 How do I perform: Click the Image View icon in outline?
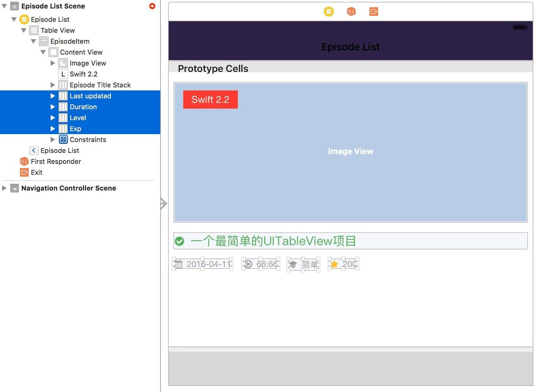(63, 63)
